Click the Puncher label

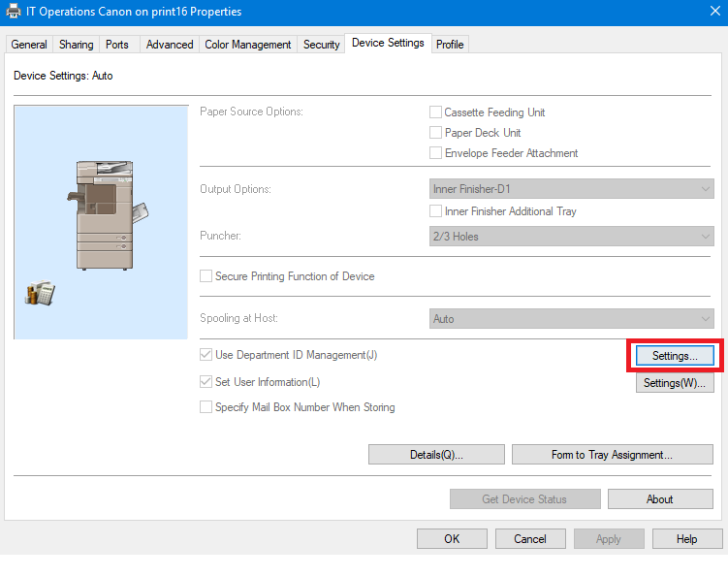220,236
